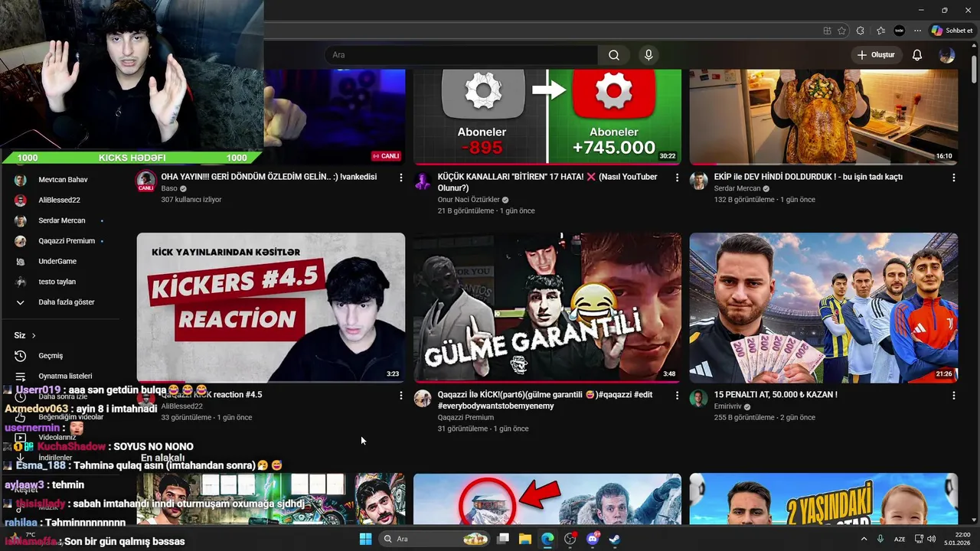Open the Edge favorites list icon
Viewport: 980px width, 551px height.
click(x=880, y=31)
